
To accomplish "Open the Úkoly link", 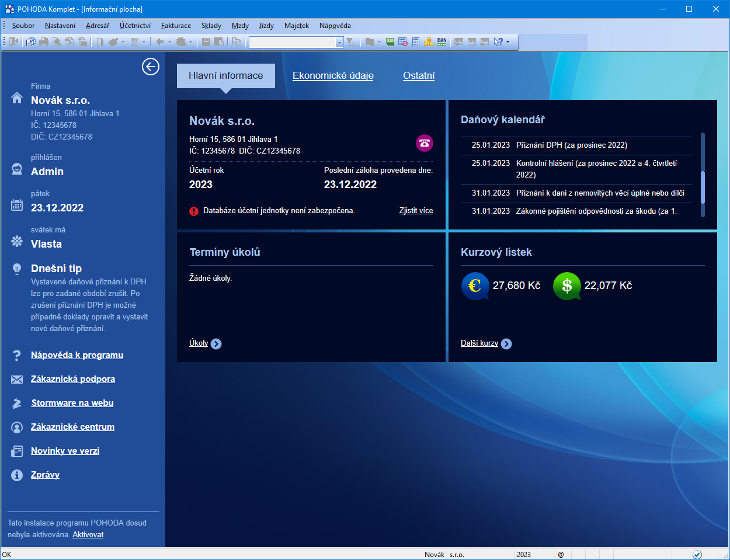I will point(199,343).
